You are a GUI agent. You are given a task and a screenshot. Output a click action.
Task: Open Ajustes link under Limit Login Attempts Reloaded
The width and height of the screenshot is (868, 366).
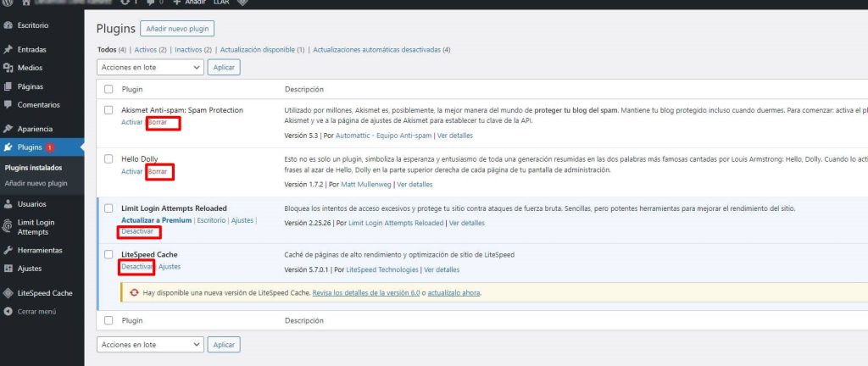[242, 220]
